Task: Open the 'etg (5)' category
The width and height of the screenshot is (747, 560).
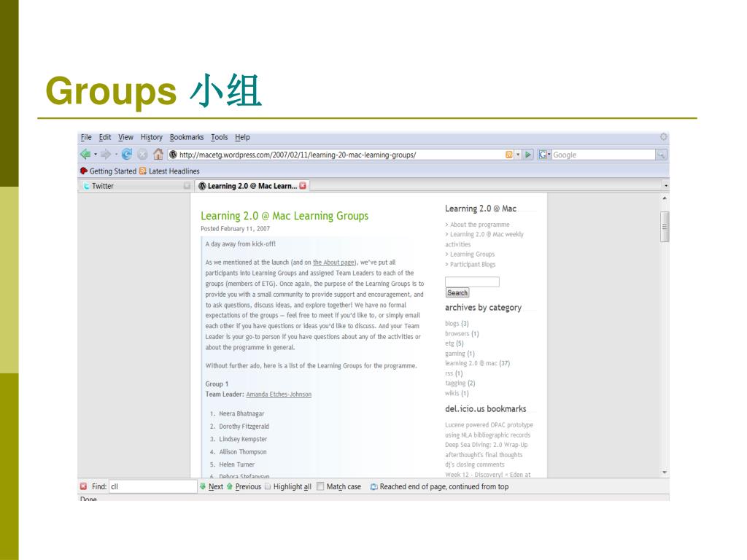Action: click(x=454, y=343)
